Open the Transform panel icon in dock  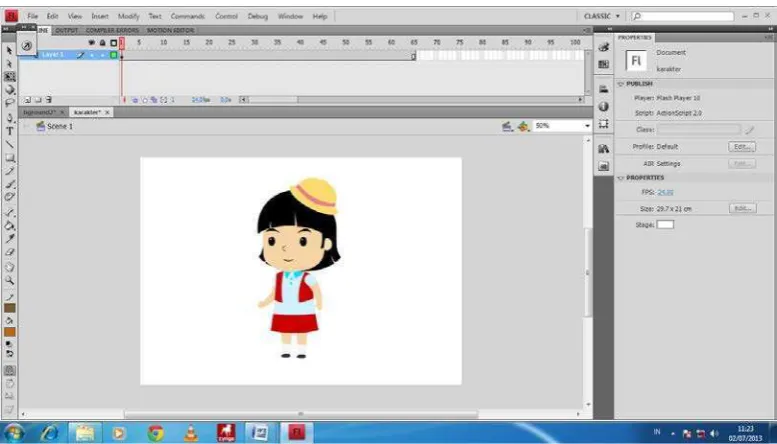click(604, 124)
